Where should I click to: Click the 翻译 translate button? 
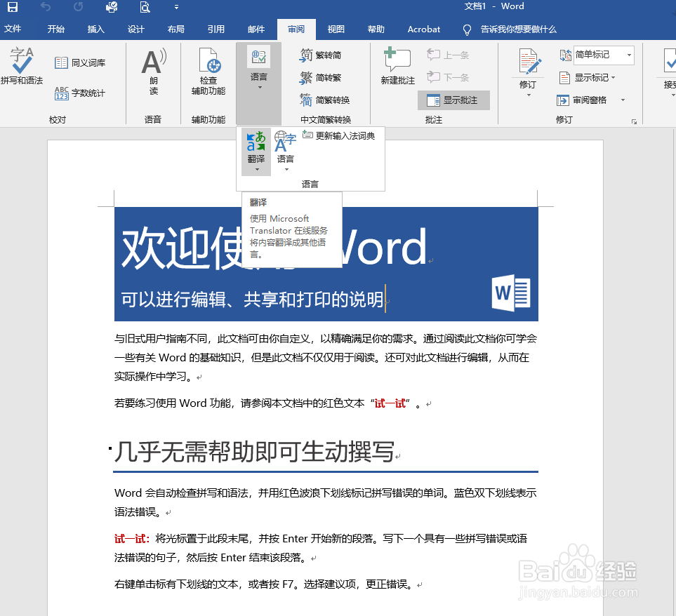[256, 152]
